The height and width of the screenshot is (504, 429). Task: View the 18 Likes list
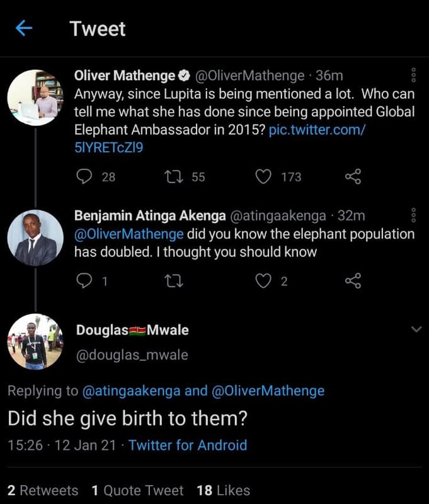223,490
